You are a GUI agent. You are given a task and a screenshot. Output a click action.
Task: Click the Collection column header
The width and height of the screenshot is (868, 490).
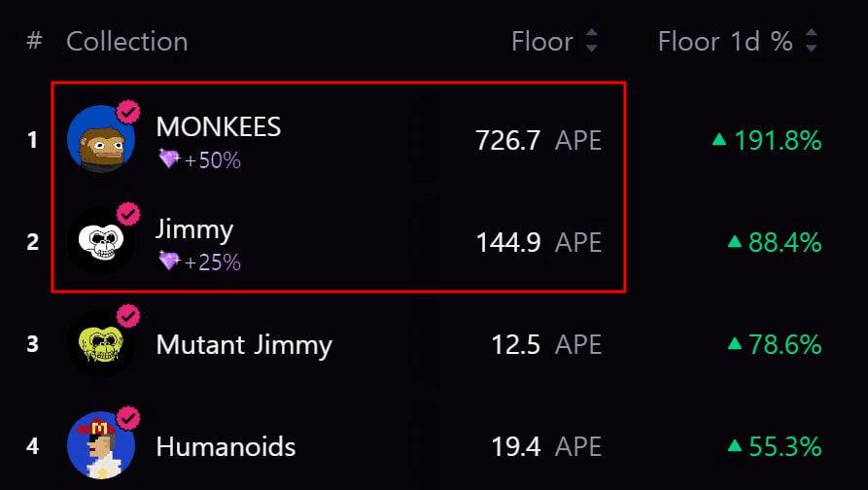[126, 42]
